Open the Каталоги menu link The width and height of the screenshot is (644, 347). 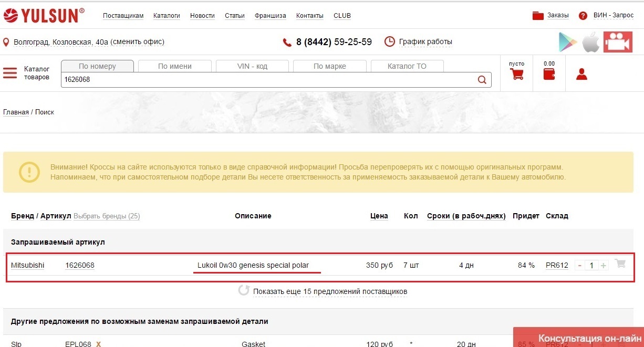167,16
